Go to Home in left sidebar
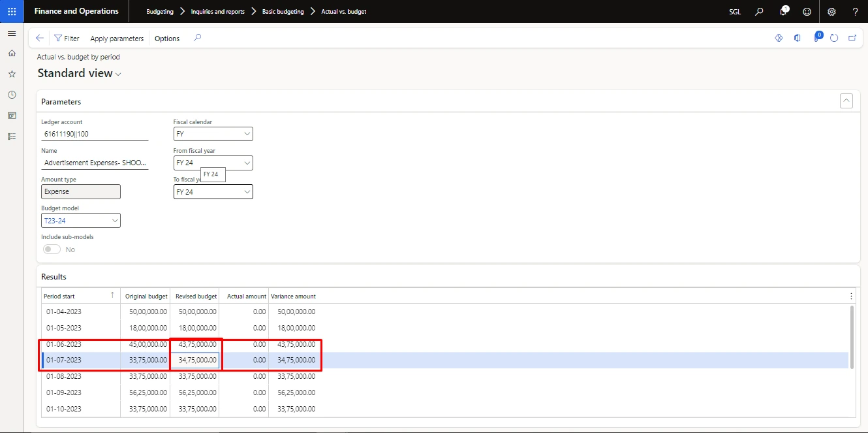The image size is (868, 433). tap(12, 53)
